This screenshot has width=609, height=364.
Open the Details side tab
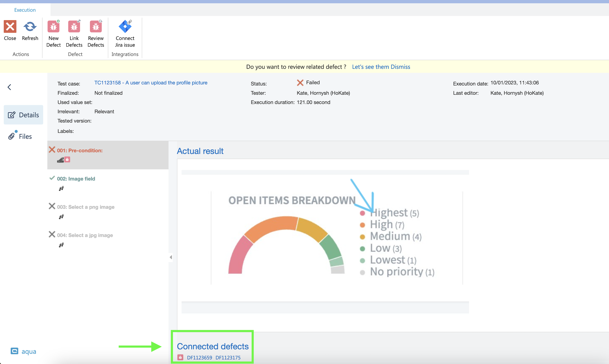coord(24,115)
